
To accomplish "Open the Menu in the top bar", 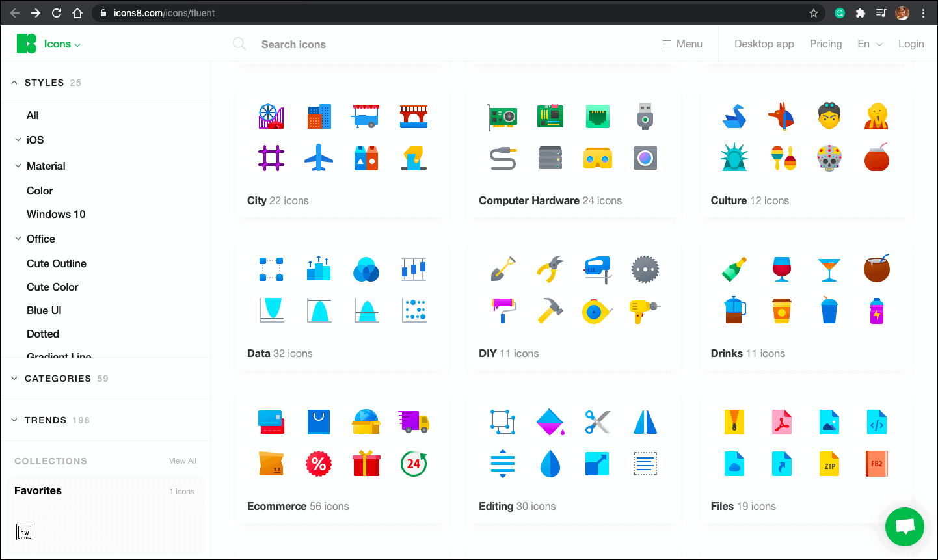I will click(682, 44).
